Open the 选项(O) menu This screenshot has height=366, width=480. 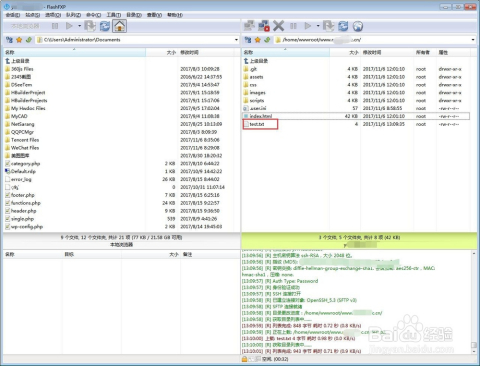pos(53,15)
